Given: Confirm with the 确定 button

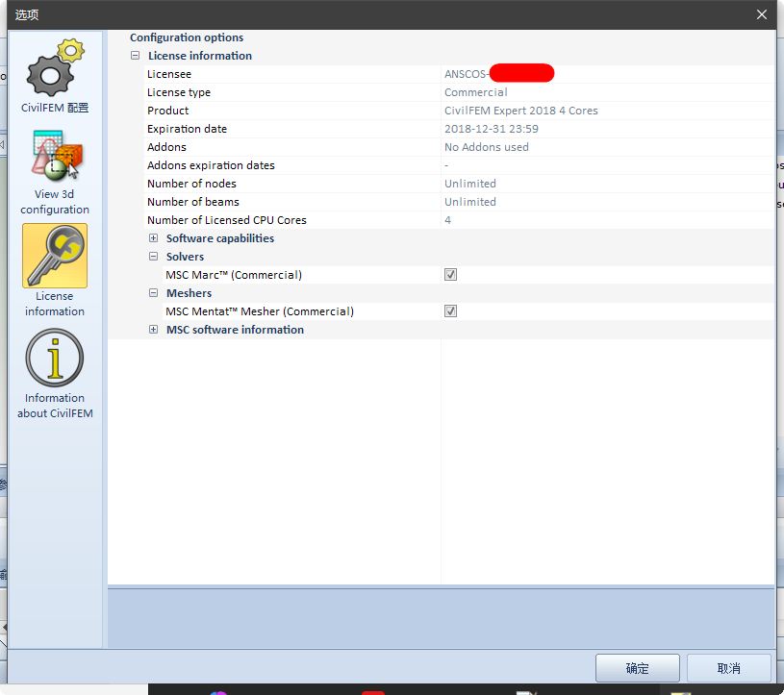Looking at the screenshot, I should (x=638, y=668).
